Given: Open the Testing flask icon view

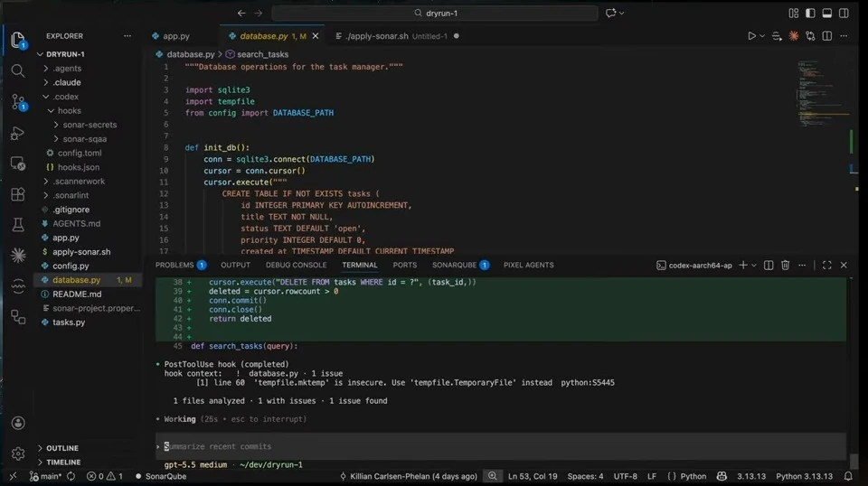Looking at the screenshot, I should pyautogui.click(x=18, y=224).
